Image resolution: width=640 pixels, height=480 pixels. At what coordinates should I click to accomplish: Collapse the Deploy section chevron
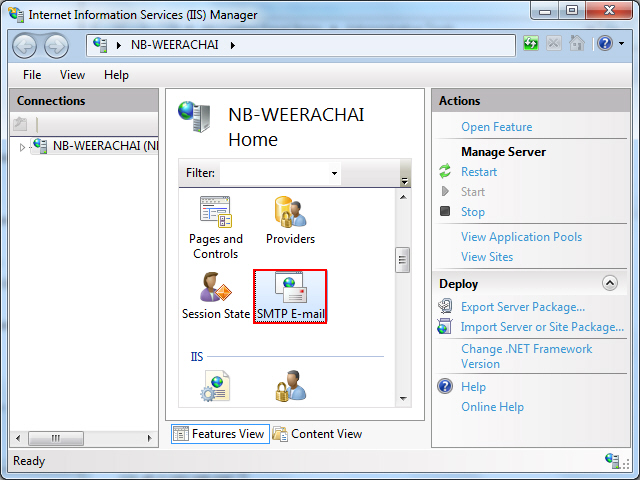[610, 283]
